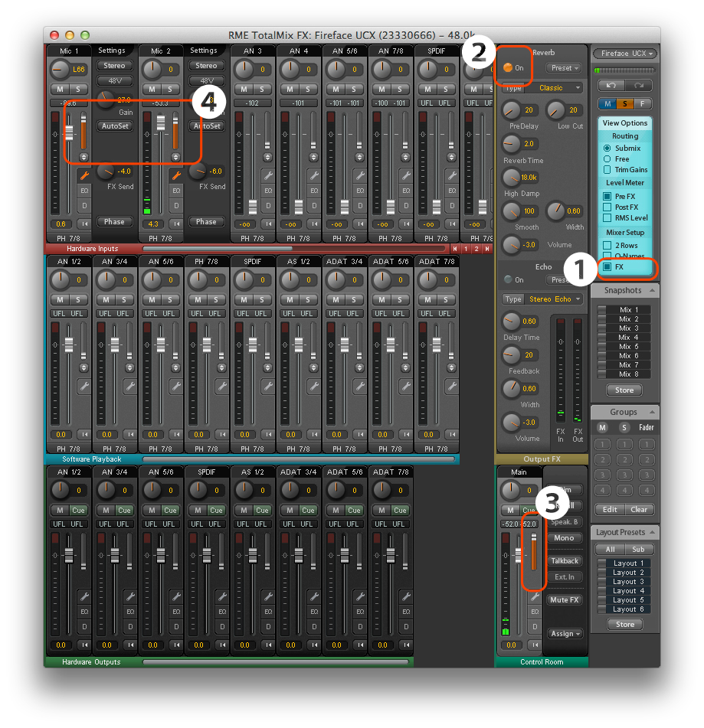Open the Reverb Preset dropdown
Image resolution: width=704 pixels, height=728 pixels.
point(565,68)
